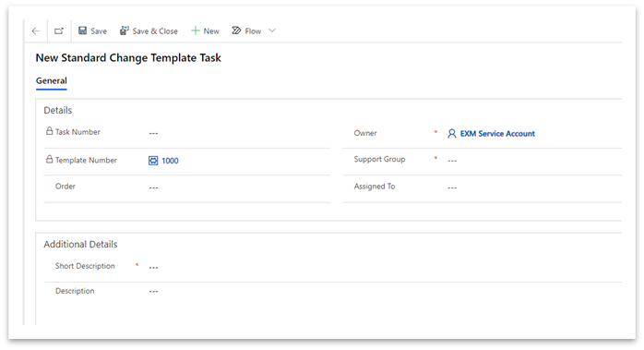Image resolution: width=644 pixels, height=350 pixels.
Task: Click the template record icon next to 1000
Action: (153, 161)
